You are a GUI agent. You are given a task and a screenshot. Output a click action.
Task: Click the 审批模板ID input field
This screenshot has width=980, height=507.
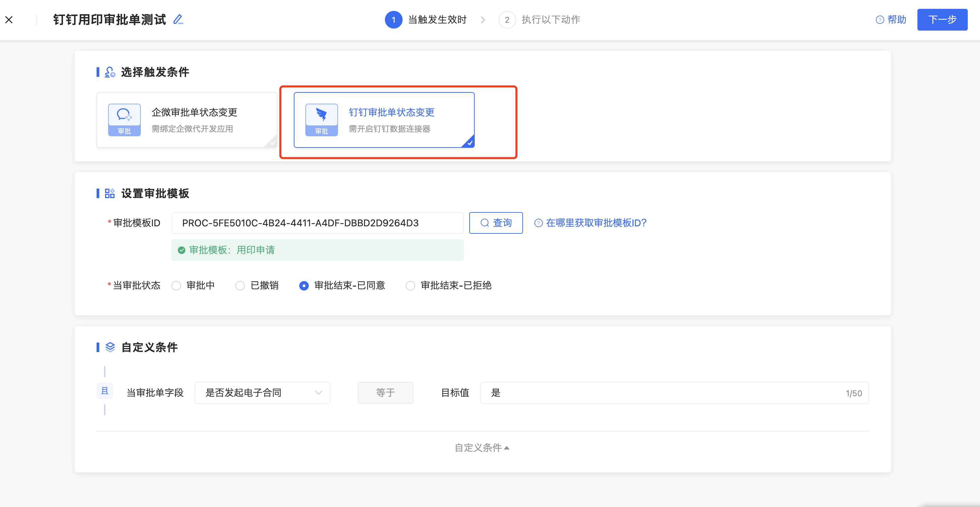coord(317,223)
